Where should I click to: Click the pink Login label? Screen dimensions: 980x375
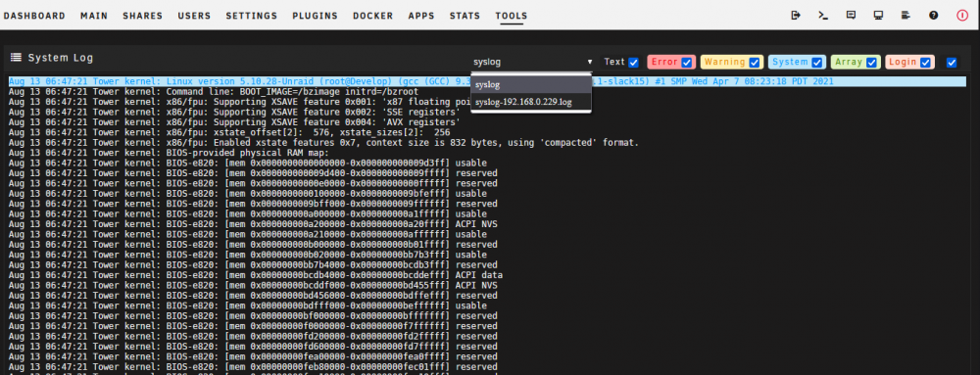tap(903, 63)
